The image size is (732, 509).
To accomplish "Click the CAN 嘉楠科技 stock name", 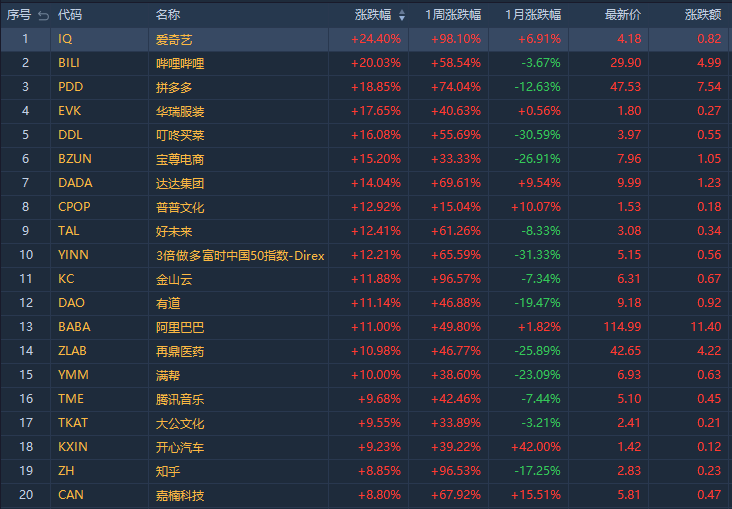I will [x=180, y=495].
